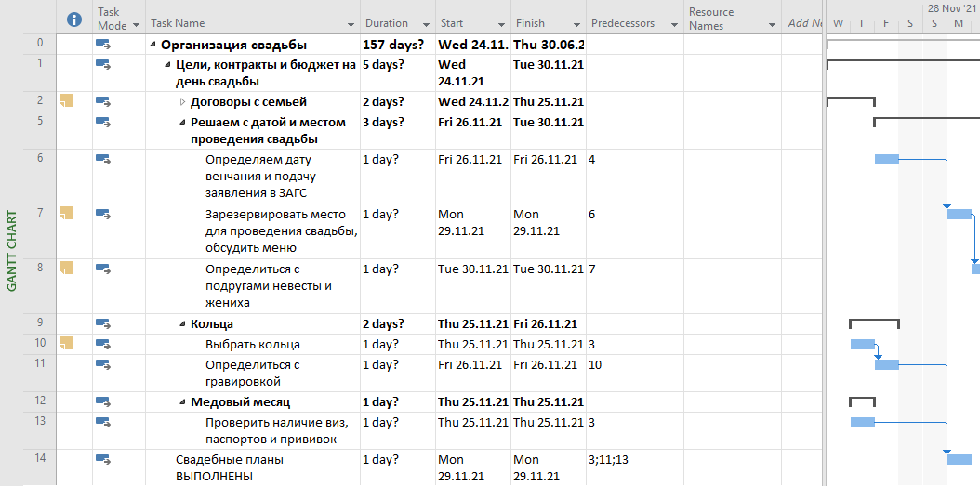Viewport: 980px width, 486px height.
Task: Collapse the Кольца summary task
Action: [182, 324]
